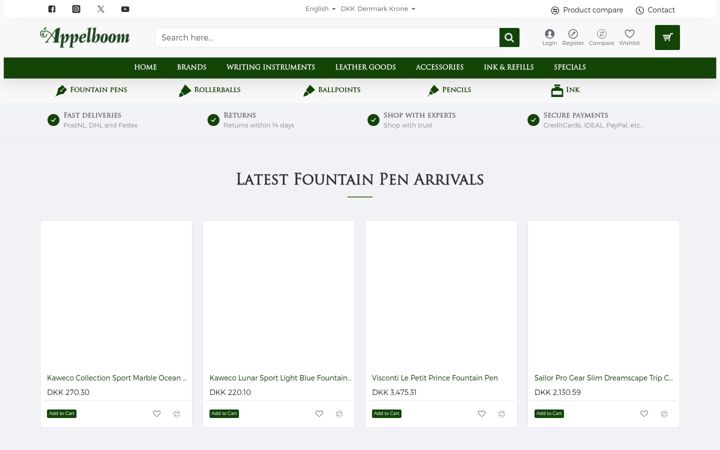Add Kaweco Lunar Sport Light Blue to cart

(224, 413)
